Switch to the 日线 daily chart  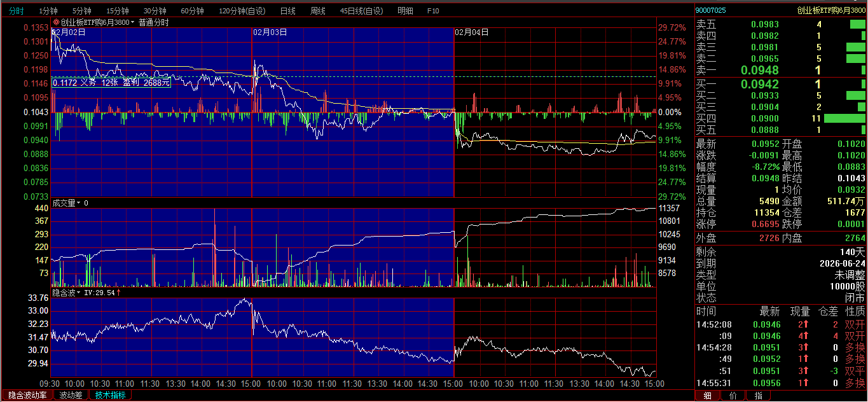pos(287,11)
